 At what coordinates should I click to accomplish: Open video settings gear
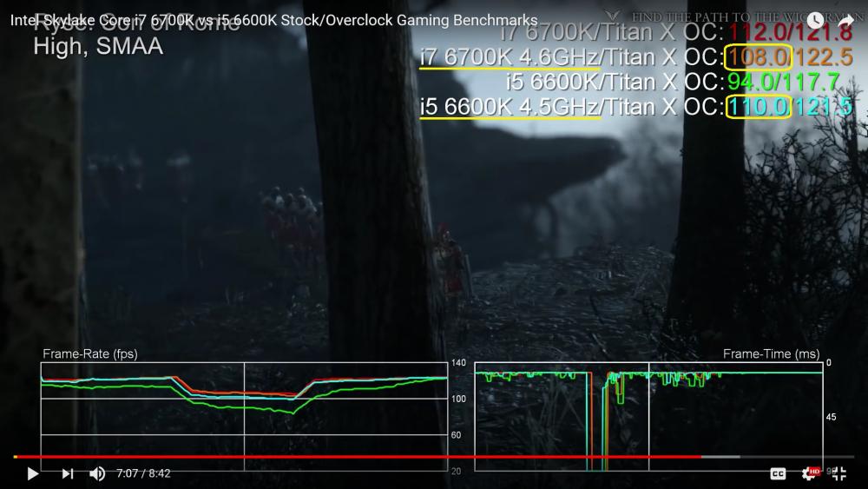(809, 473)
